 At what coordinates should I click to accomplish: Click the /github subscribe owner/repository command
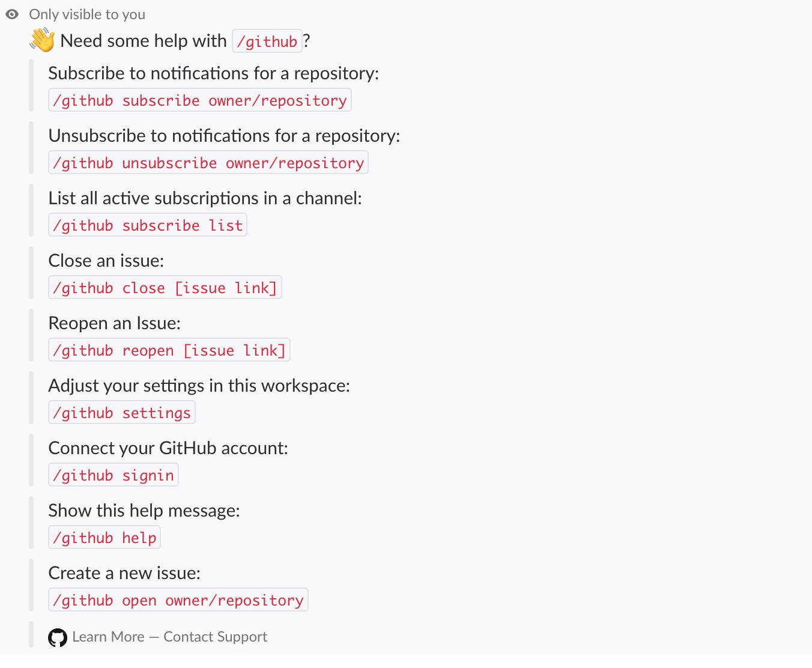199,100
